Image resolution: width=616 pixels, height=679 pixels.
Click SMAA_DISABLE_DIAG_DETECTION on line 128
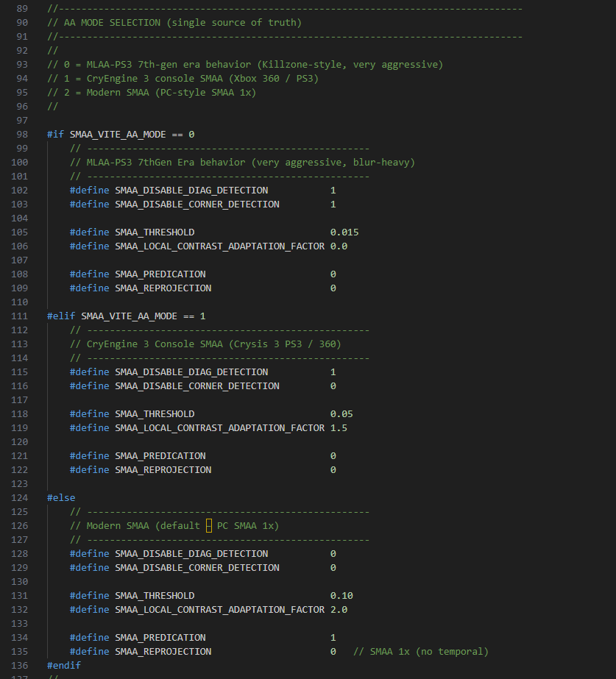click(191, 553)
